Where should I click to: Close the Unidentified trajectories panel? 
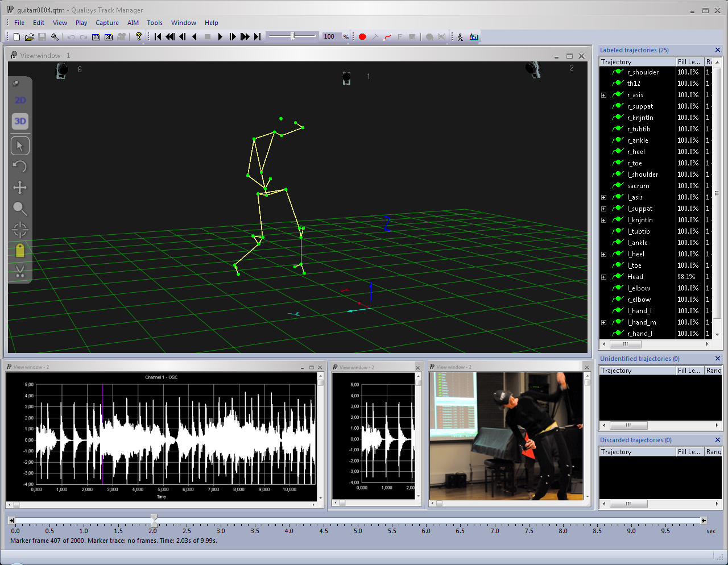pyautogui.click(x=718, y=359)
